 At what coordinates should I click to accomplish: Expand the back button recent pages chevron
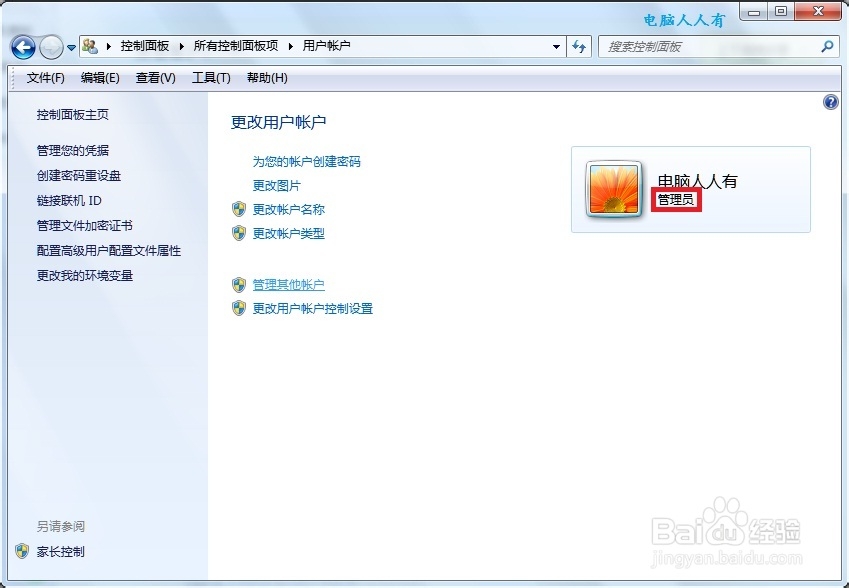tap(70, 46)
